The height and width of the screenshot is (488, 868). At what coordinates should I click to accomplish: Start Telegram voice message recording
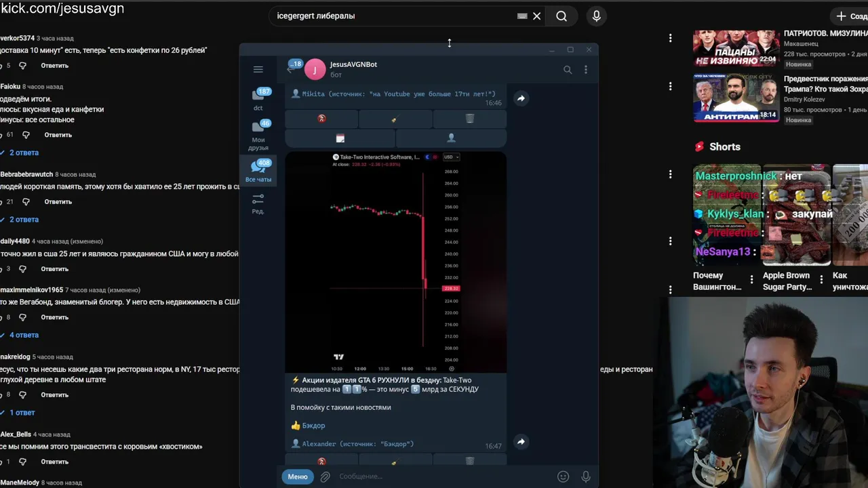[x=586, y=476]
